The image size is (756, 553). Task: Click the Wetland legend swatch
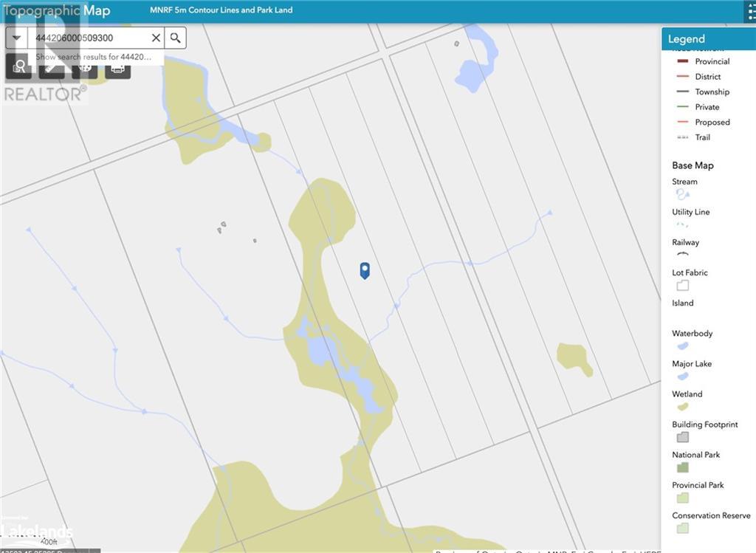click(682, 407)
